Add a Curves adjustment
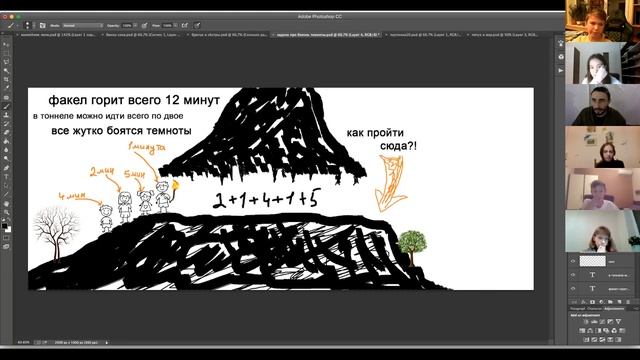640x360 pixels. (x=602, y=322)
